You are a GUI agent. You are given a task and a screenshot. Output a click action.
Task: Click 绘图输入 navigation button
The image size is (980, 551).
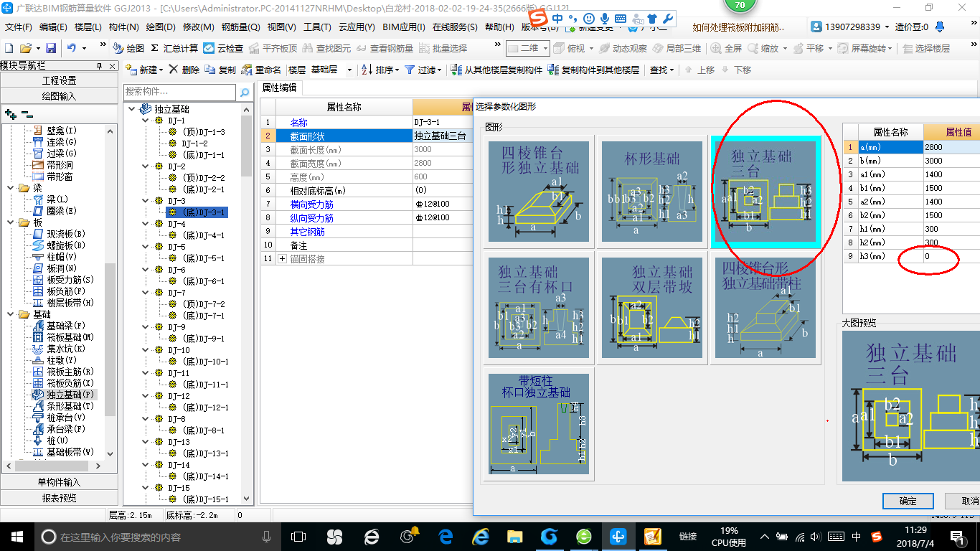click(60, 96)
